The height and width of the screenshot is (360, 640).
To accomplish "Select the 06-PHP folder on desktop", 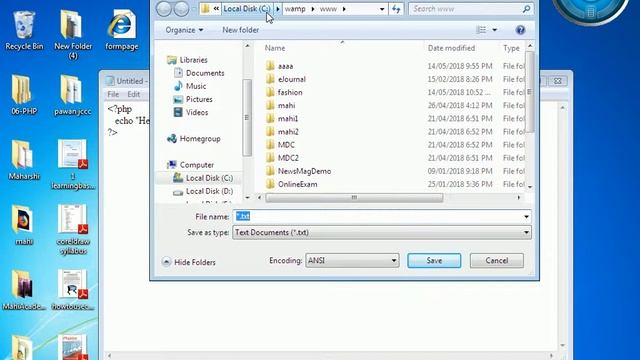I will (23, 95).
